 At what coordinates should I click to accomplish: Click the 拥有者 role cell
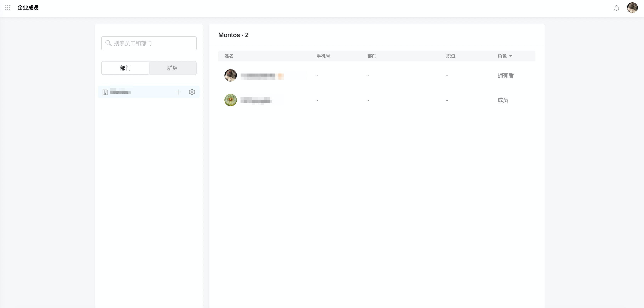[505, 76]
